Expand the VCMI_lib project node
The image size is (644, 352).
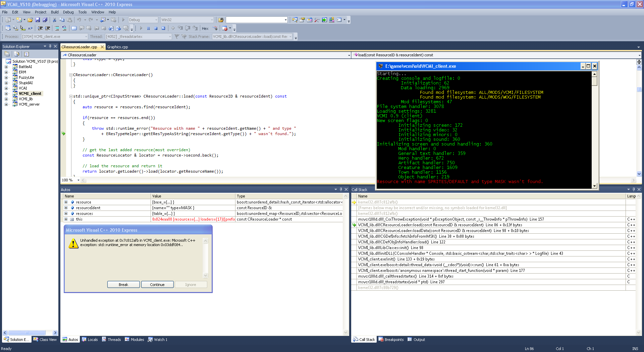pos(6,99)
